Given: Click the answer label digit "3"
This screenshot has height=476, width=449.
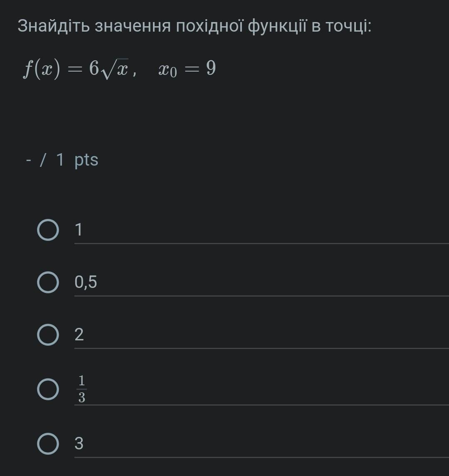Looking at the screenshot, I should tap(79, 444).
